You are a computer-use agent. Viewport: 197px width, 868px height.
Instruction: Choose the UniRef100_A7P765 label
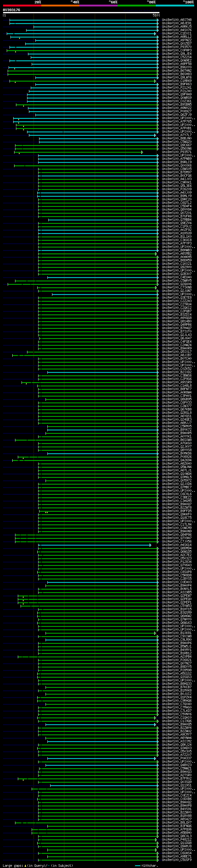click(177, 121)
